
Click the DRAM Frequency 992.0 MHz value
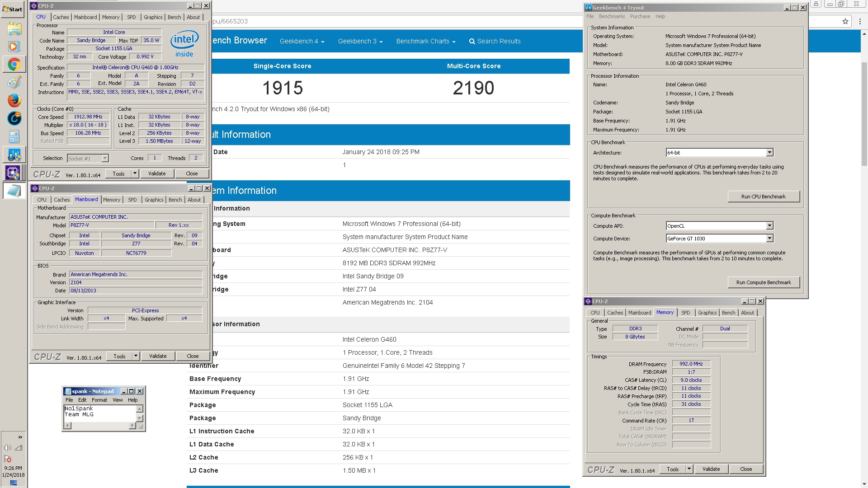(691, 364)
